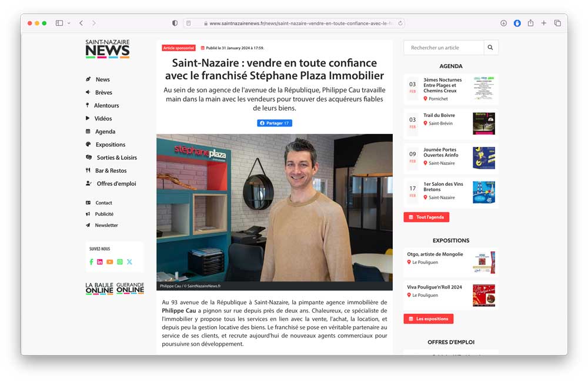Click the article headline Saint-Nazaire : vendre en toute confiance

point(275,69)
